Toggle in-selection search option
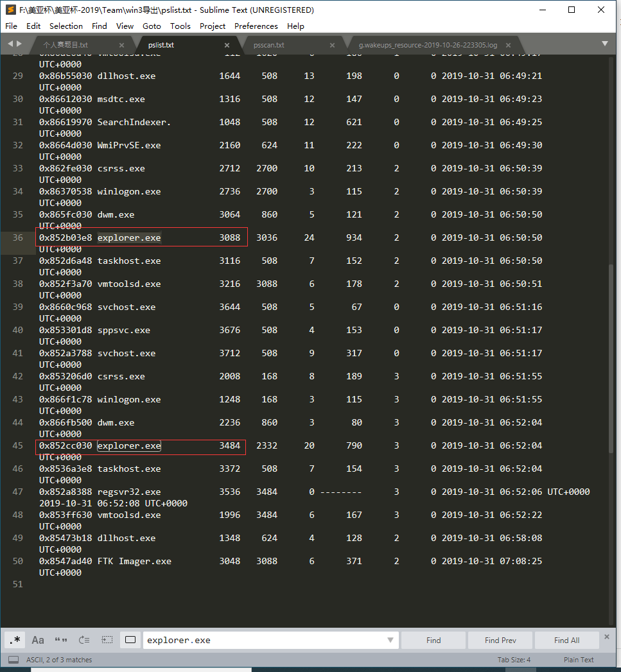Image resolution: width=621 pixels, height=672 pixels. [107, 640]
